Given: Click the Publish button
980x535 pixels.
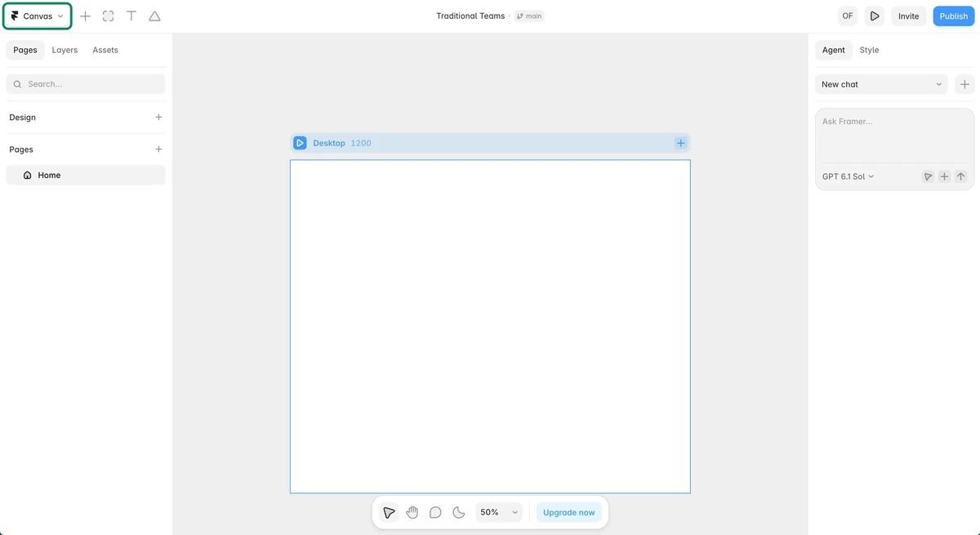Looking at the screenshot, I should click(953, 16).
